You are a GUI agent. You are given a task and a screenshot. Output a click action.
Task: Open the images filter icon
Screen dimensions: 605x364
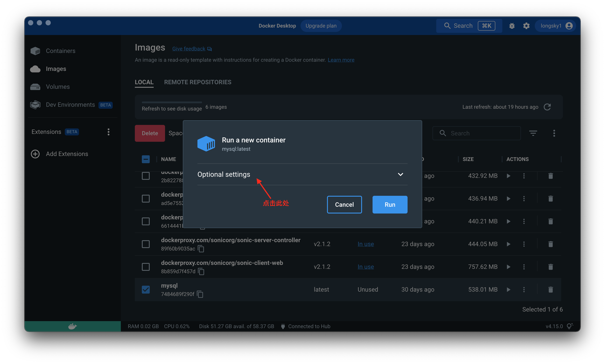click(x=533, y=133)
